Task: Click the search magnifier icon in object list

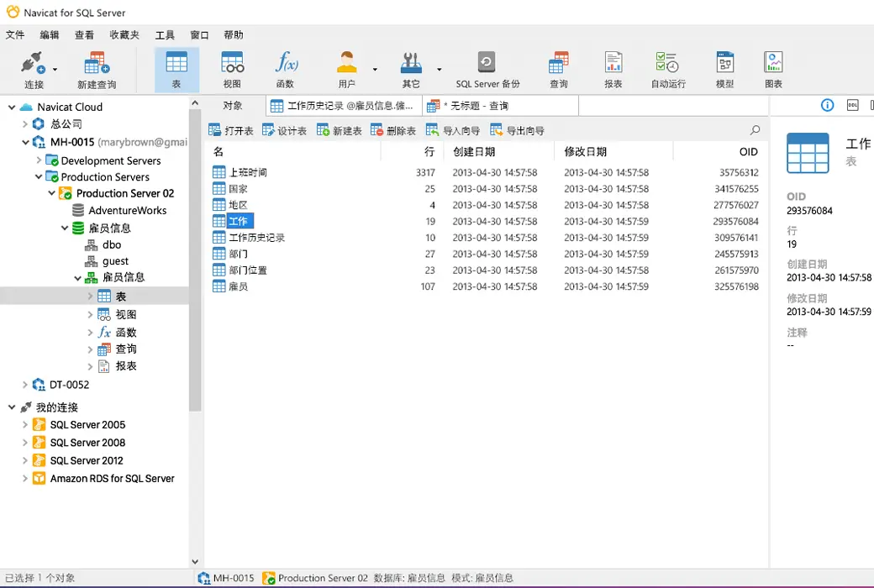Action: pos(755,130)
